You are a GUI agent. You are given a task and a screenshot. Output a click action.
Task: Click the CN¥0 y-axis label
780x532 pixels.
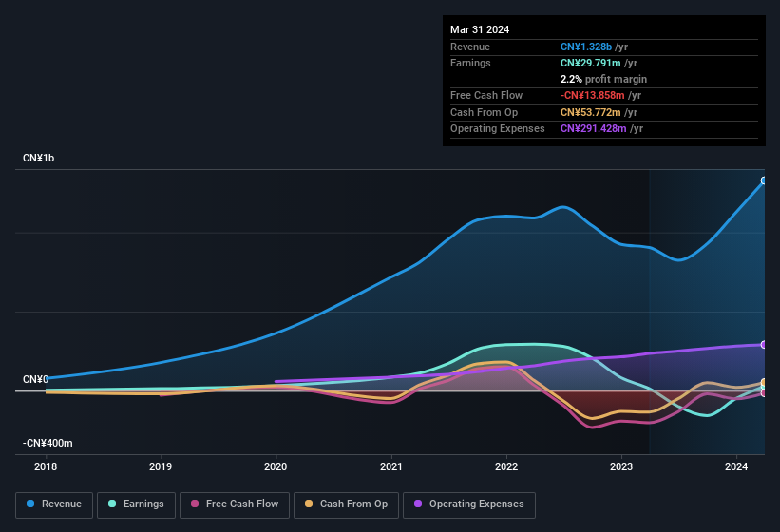pyautogui.click(x=35, y=379)
